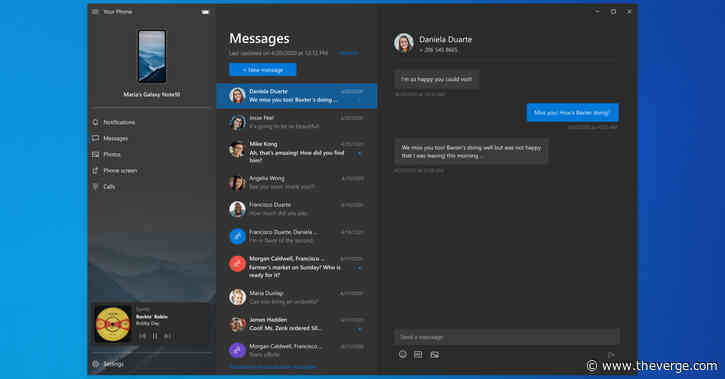Switch to the Messages section

(152, 139)
